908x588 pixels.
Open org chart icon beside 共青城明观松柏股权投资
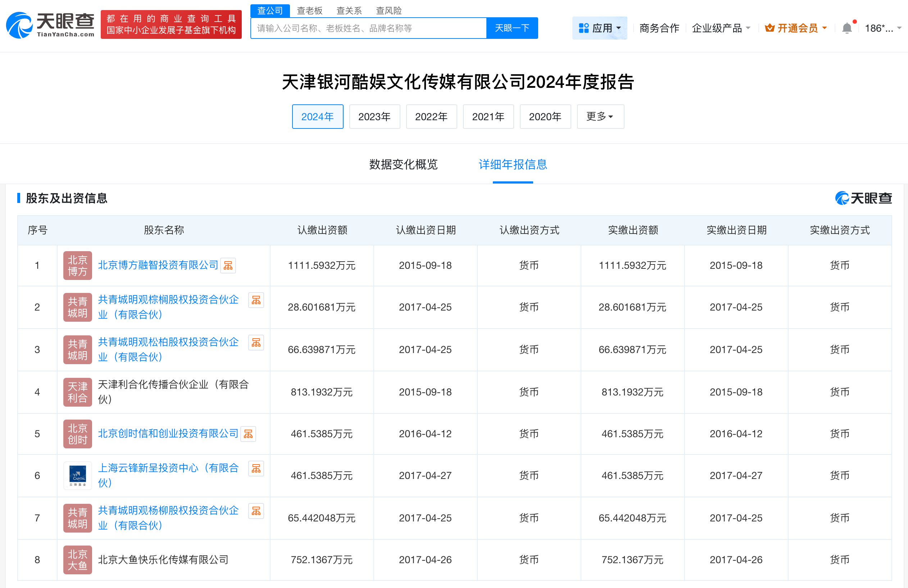[x=256, y=342]
